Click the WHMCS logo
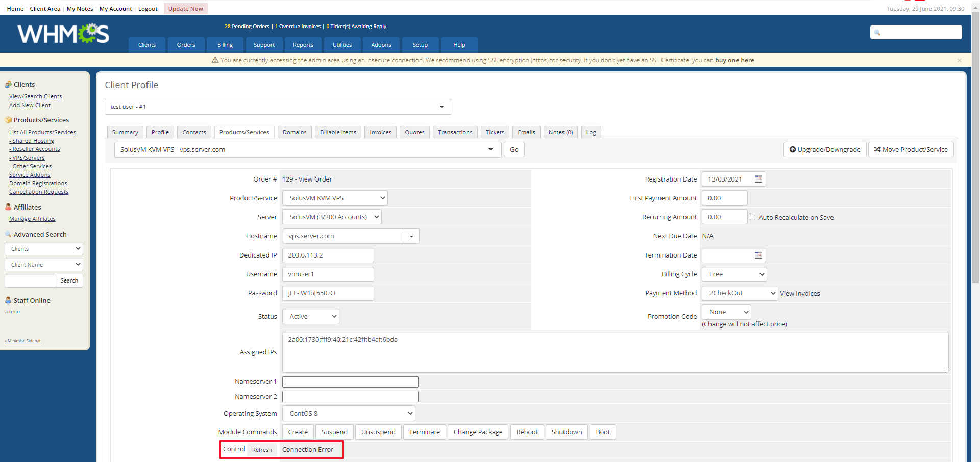 [63, 34]
